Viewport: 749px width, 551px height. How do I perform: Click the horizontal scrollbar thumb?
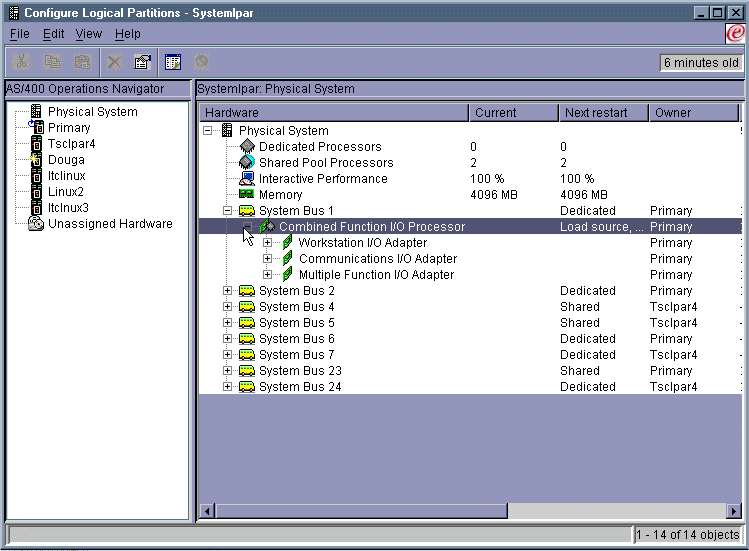click(361, 511)
